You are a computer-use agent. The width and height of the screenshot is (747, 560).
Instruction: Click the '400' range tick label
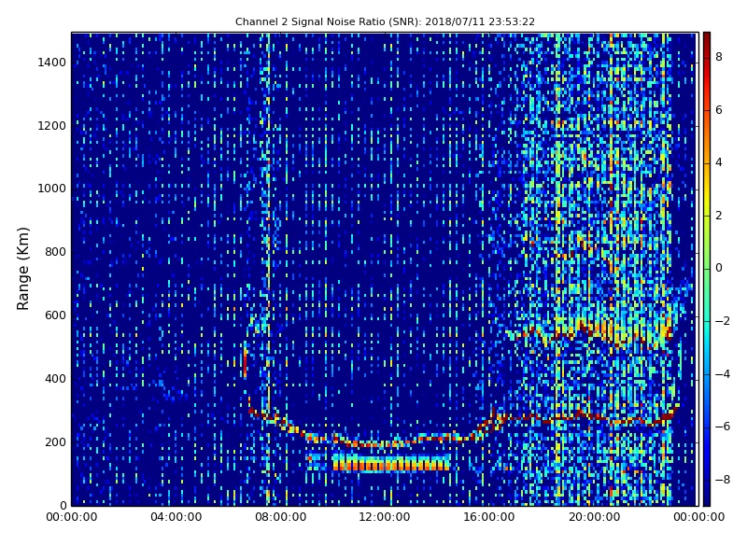coord(55,379)
